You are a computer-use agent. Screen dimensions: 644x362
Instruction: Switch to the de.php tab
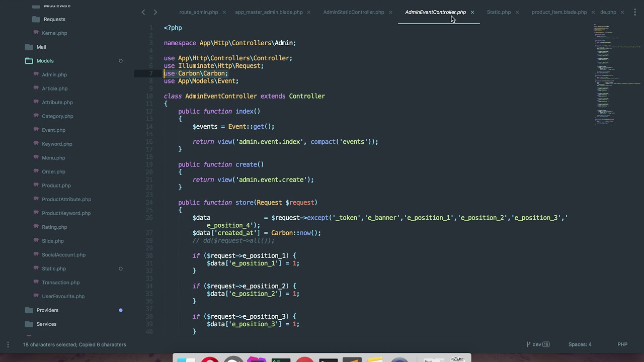(608, 12)
